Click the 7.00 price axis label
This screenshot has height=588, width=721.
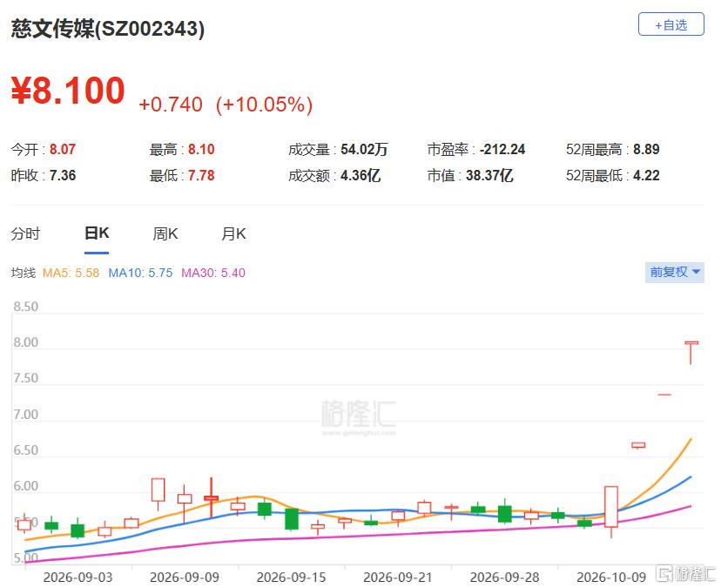(x=26, y=414)
